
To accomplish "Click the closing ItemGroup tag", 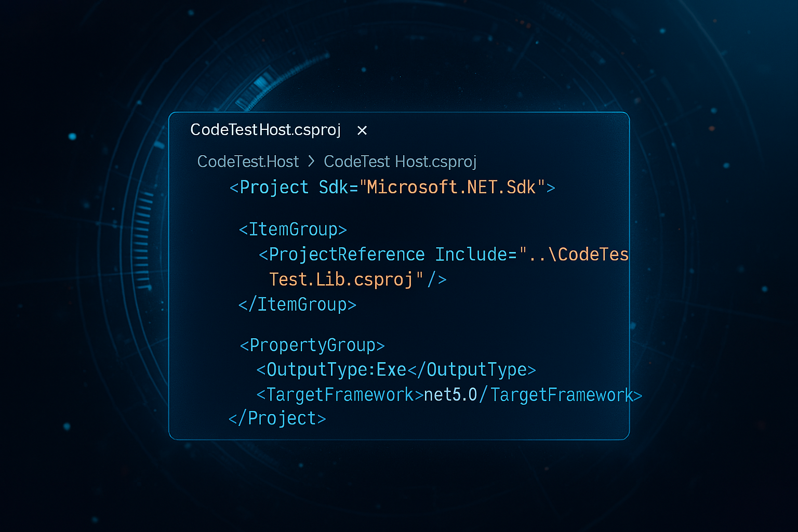I will (x=297, y=304).
